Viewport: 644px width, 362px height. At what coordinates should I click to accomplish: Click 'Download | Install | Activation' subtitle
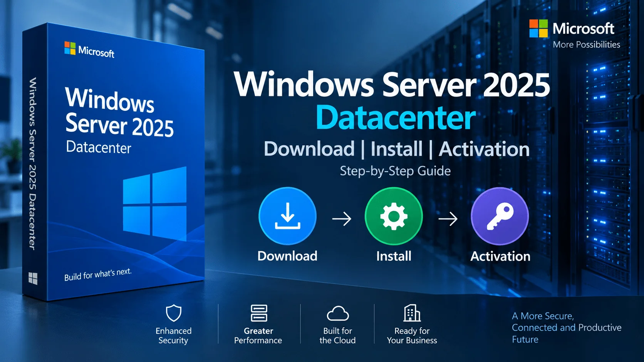[x=397, y=149]
